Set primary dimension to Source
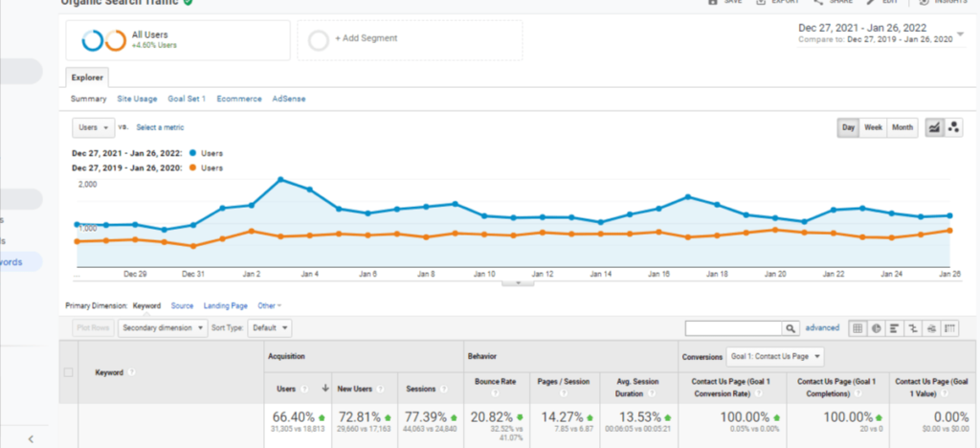The image size is (980, 448). click(182, 305)
